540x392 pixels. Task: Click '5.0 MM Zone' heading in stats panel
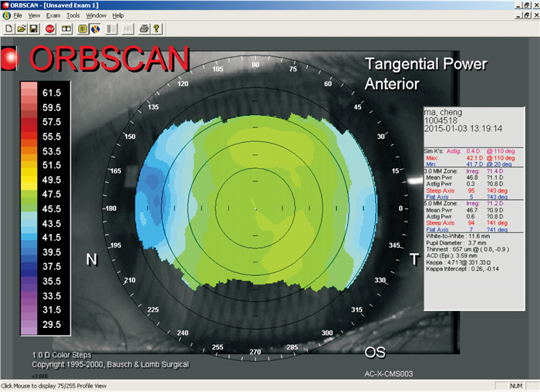pos(440,204)
